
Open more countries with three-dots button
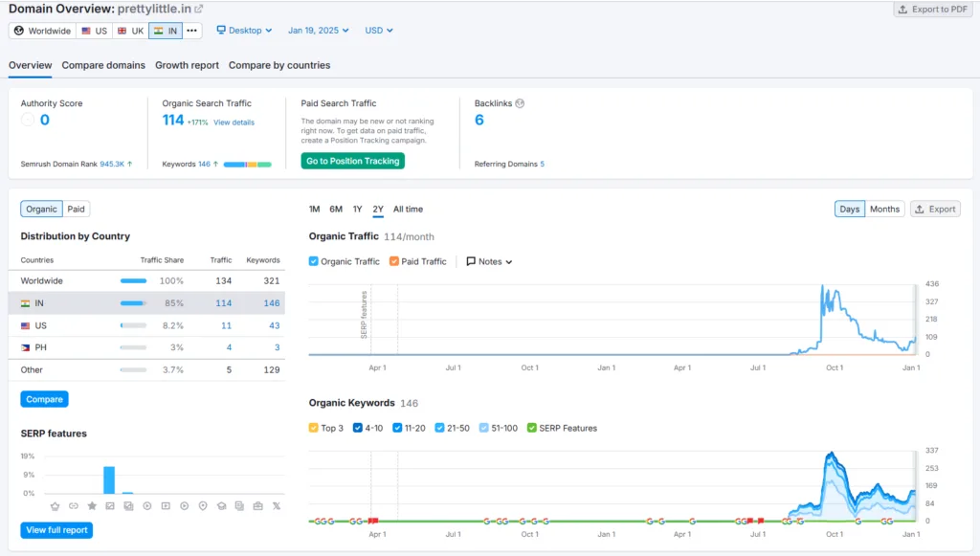pos(191,31)
